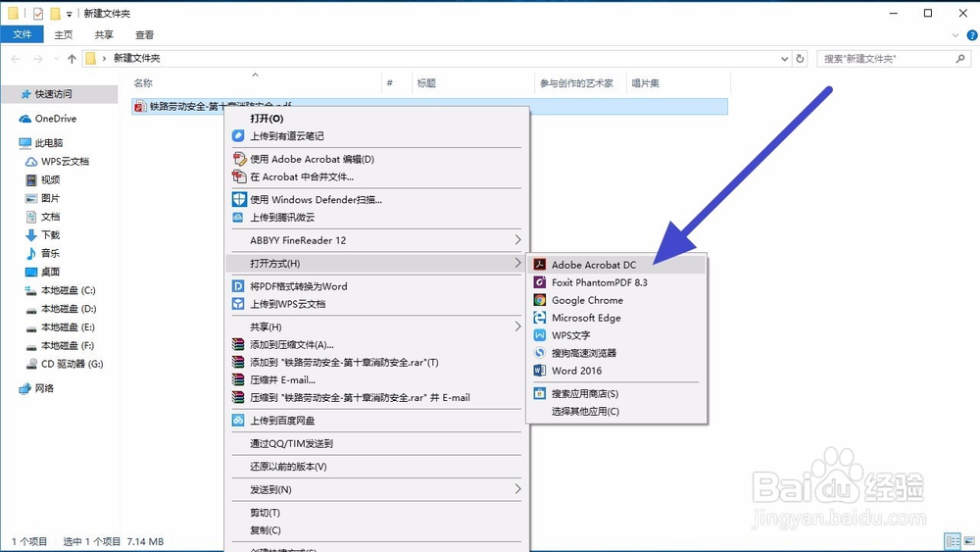
Task: Select Microsoft Edge from submenu
Action: tap(616, 318)
